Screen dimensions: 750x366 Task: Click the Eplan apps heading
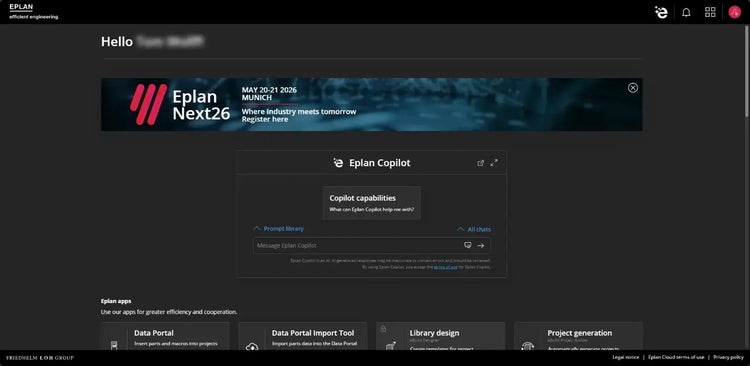[x=116, y=301]
